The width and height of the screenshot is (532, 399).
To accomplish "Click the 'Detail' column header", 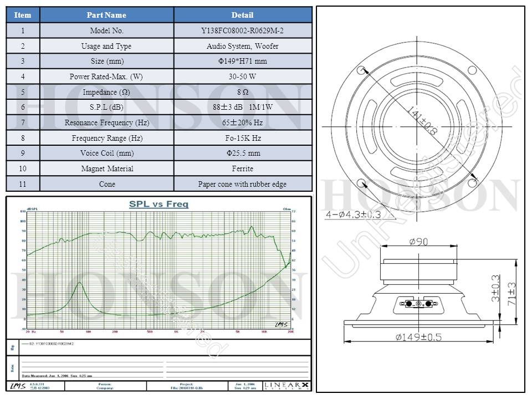I will point(243,15).
